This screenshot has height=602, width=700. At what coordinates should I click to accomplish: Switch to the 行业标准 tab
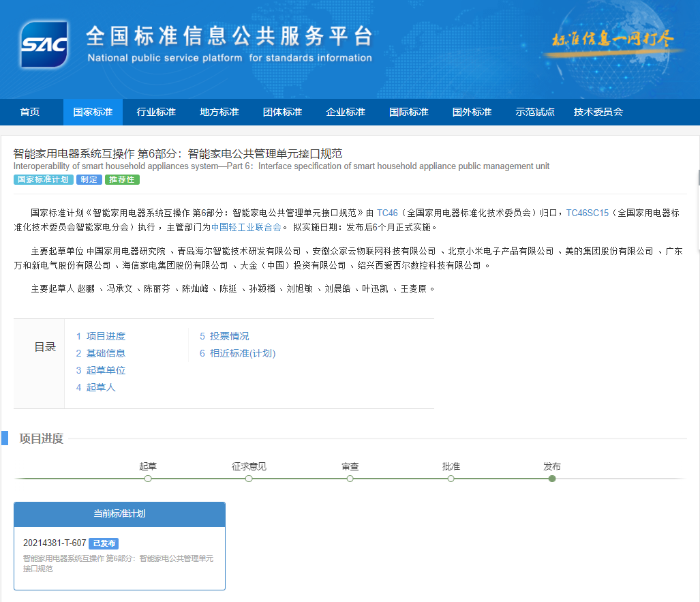coord(156,112)
